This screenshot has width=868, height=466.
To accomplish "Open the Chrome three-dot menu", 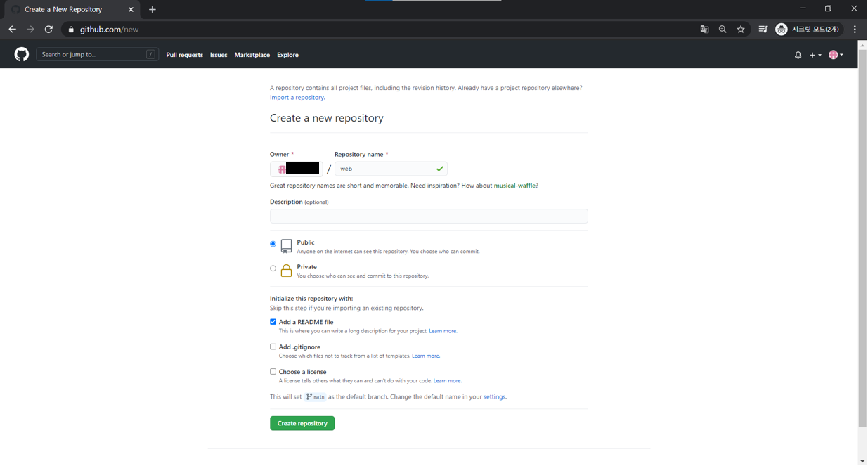I will coord(855,30).
